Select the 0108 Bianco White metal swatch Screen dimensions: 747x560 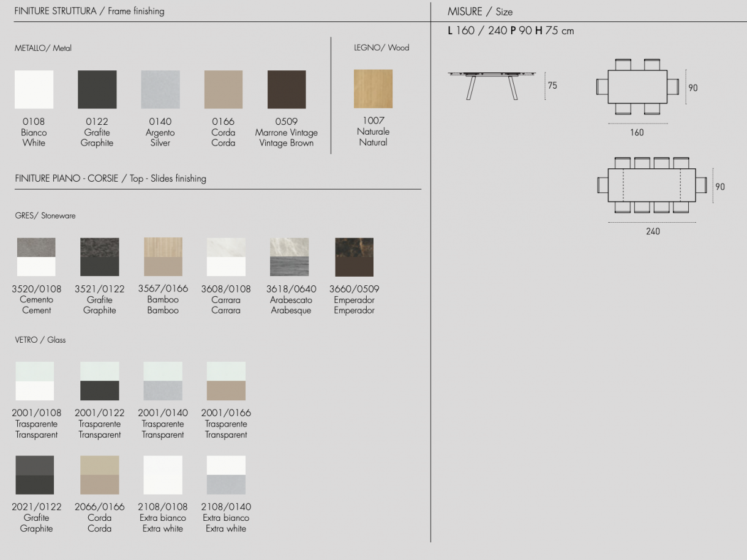34,89
